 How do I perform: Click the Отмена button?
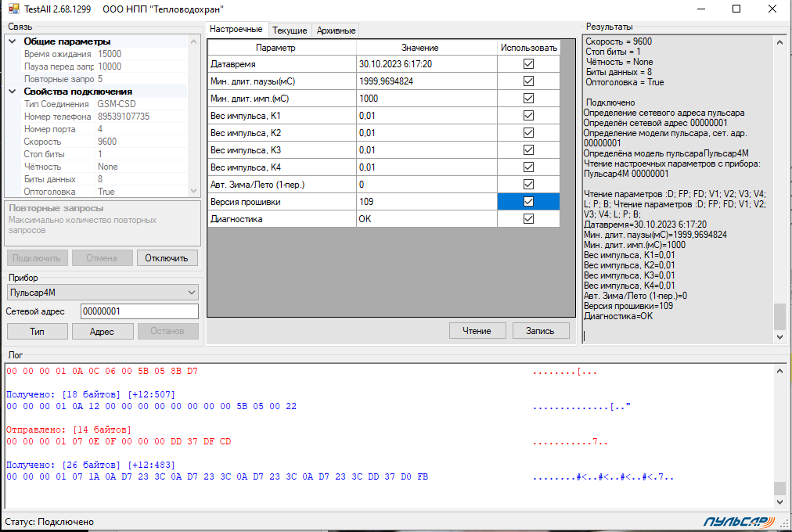[x=102, y=258]
